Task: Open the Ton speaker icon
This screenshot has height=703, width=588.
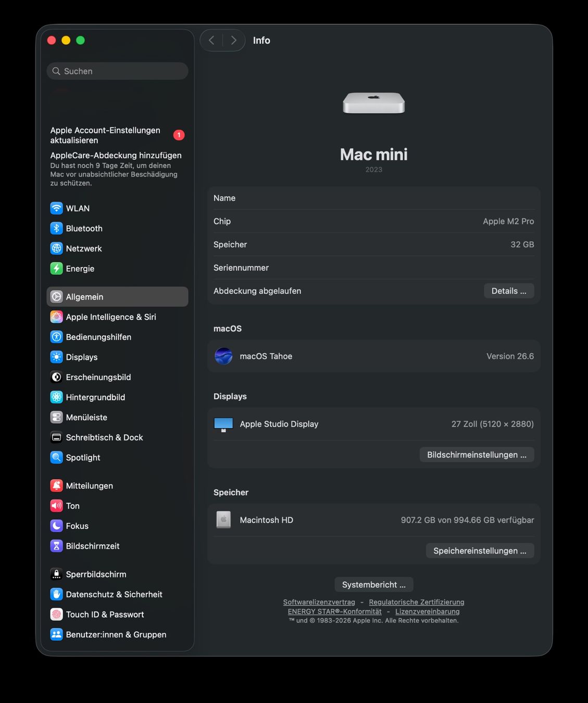Action: pyautogui.click(x=56, y=506)
